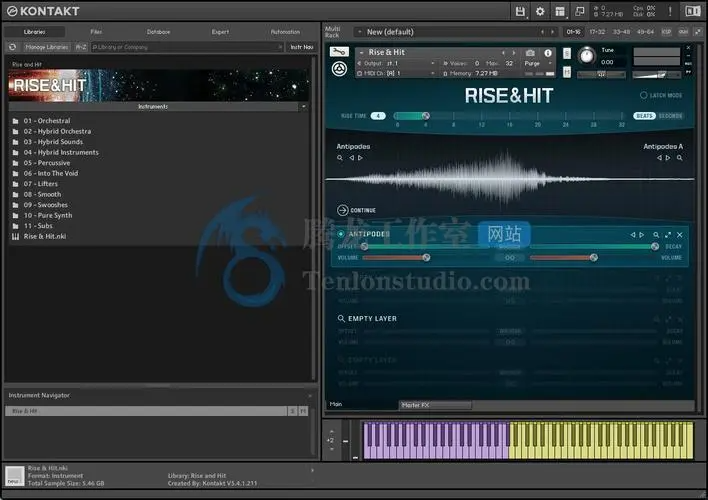Take a snapshot with the camera icon
The image size is (708, 500).
532,53
